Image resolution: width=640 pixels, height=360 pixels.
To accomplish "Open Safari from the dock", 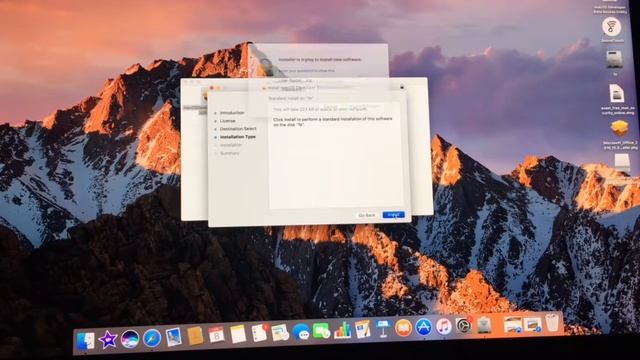I will [x=151, y=338].
